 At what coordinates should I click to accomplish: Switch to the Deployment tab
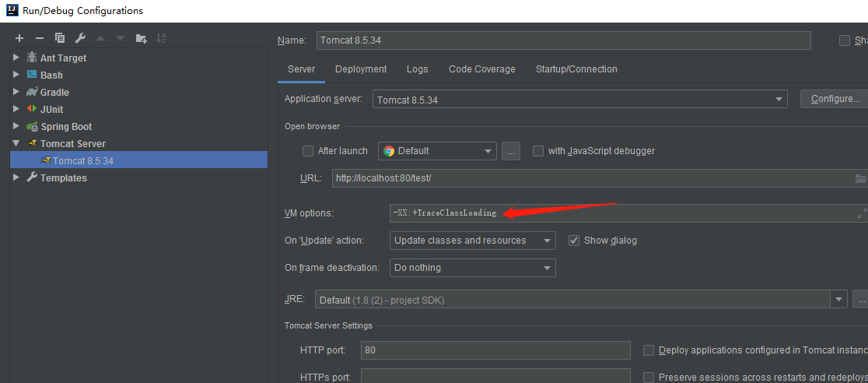click(x=361, y=69)
